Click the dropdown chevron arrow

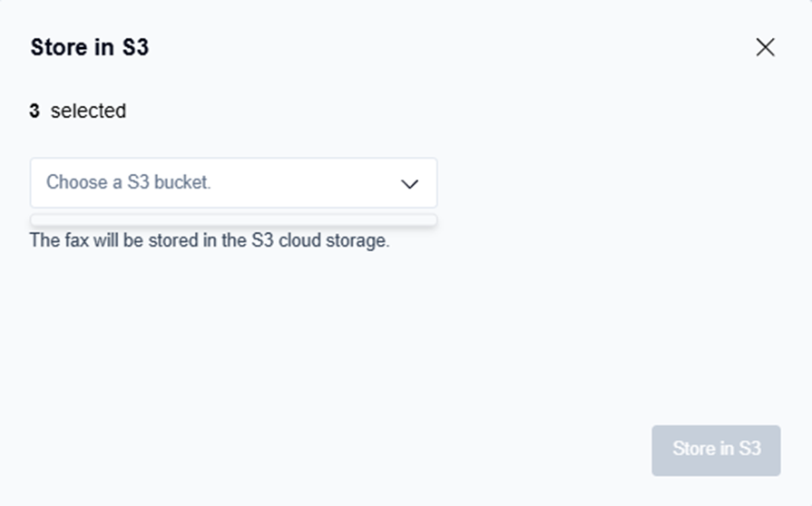pyautogui.click(x=410, y=184)
